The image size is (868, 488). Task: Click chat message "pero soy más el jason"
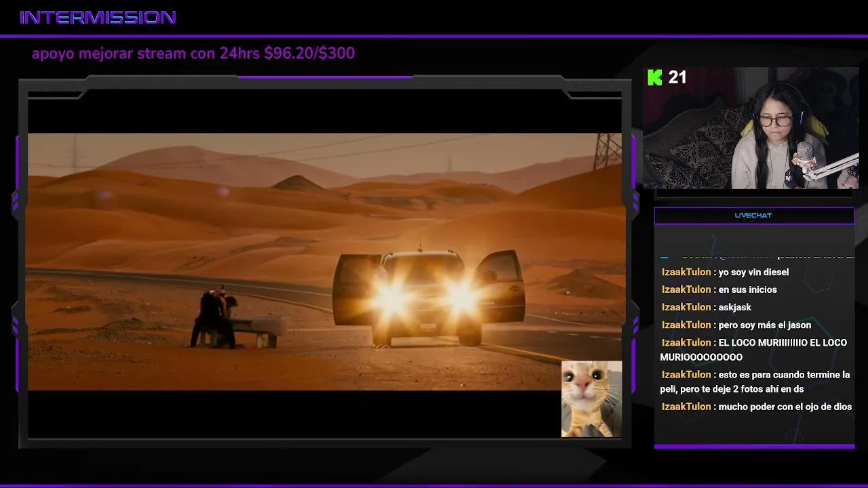(764, 325)
